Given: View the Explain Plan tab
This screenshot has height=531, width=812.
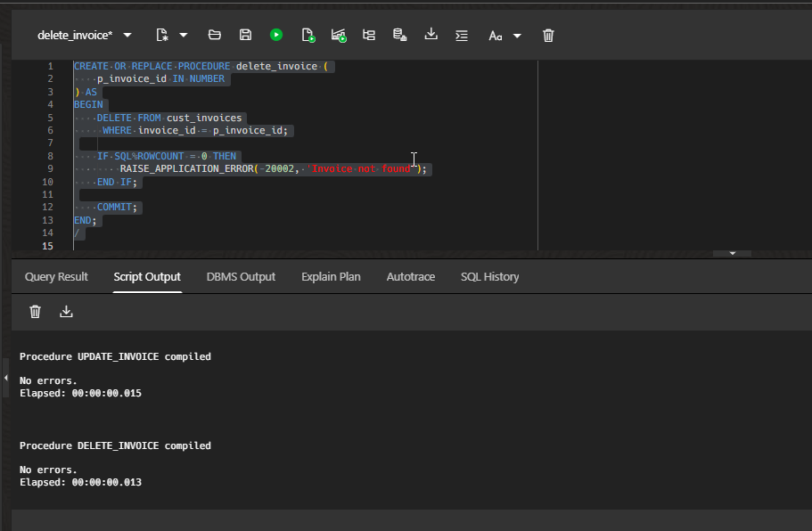Looking at the screenshot, I should 331,277.
